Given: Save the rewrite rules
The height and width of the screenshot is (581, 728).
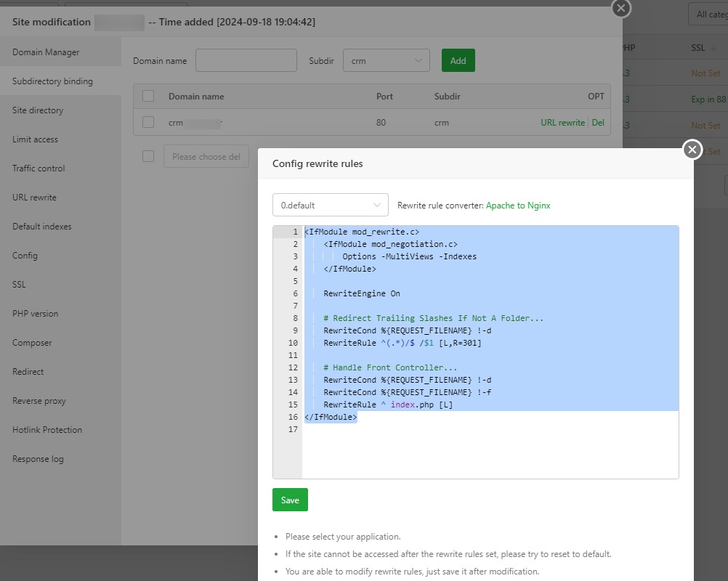Looking at the screenshot, I should (290, 500).
